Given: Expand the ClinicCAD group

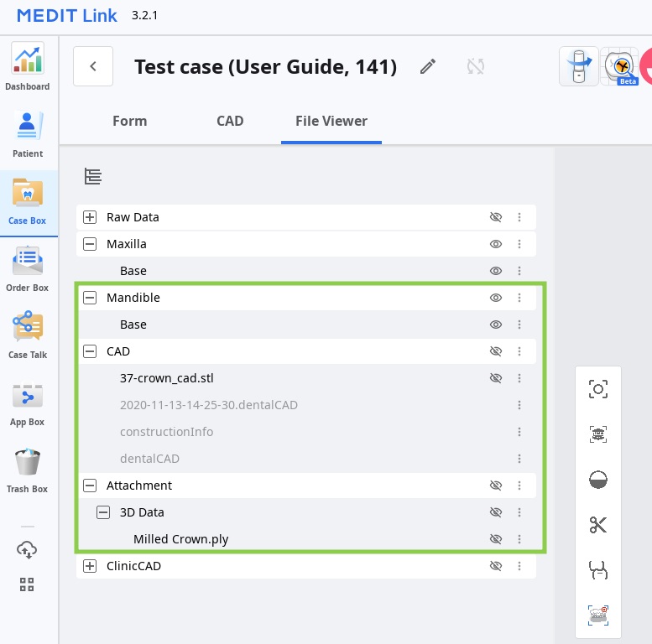Looking at the screenshot, I should point(90,566).
